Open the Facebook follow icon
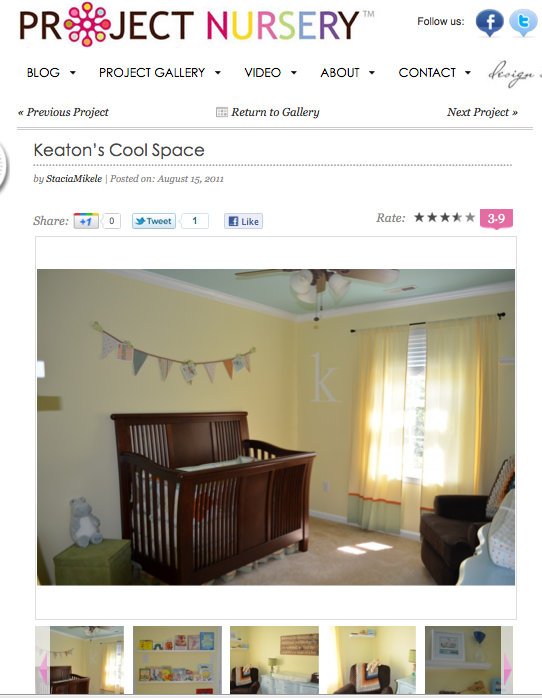This screenshot has height=698, width=542. 489,22
